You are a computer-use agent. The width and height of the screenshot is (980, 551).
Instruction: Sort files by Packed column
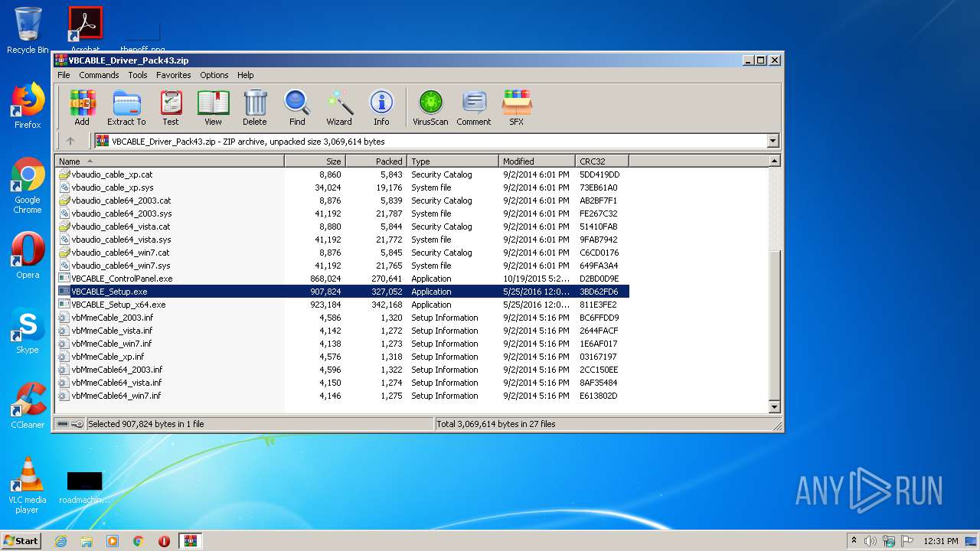click(377, 161)
